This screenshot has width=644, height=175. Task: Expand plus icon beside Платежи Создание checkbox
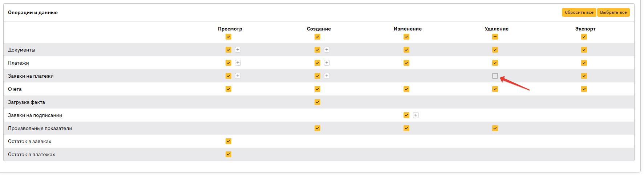pyautogui.click(x=327, y=63)
